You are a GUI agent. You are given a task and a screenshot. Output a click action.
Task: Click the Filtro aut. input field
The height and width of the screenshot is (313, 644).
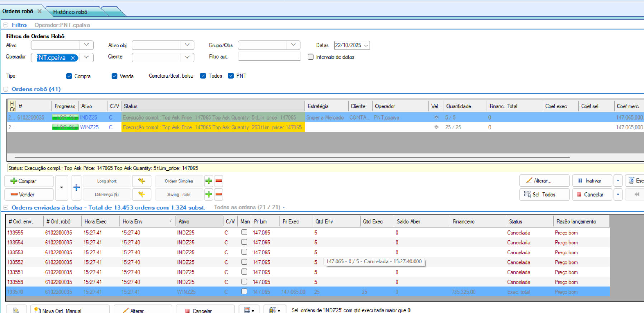(269, 56)
